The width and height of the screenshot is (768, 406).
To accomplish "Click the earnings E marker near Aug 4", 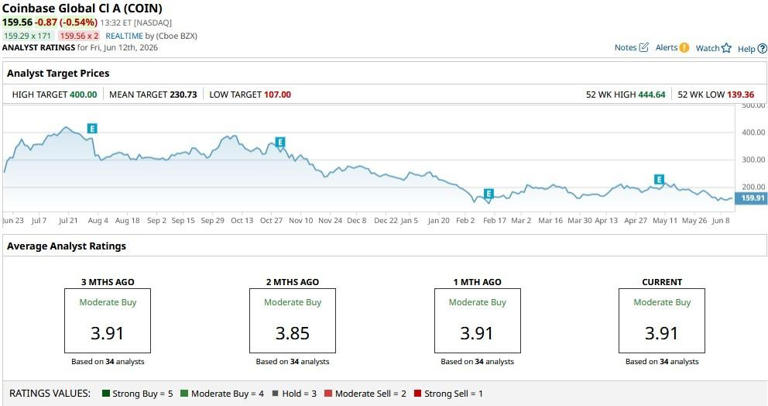I will (x=92, y=128).
